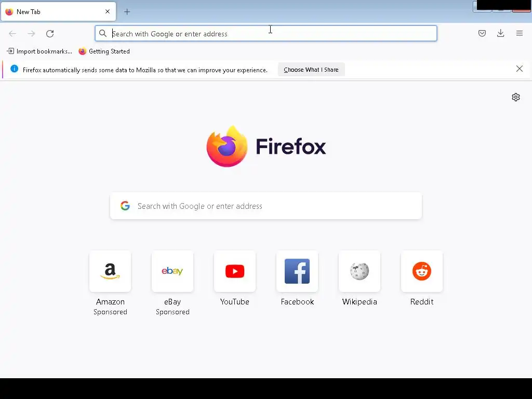Click the Wikipedia label text
The width and height of the screenshot is (532, 399).
360,302
